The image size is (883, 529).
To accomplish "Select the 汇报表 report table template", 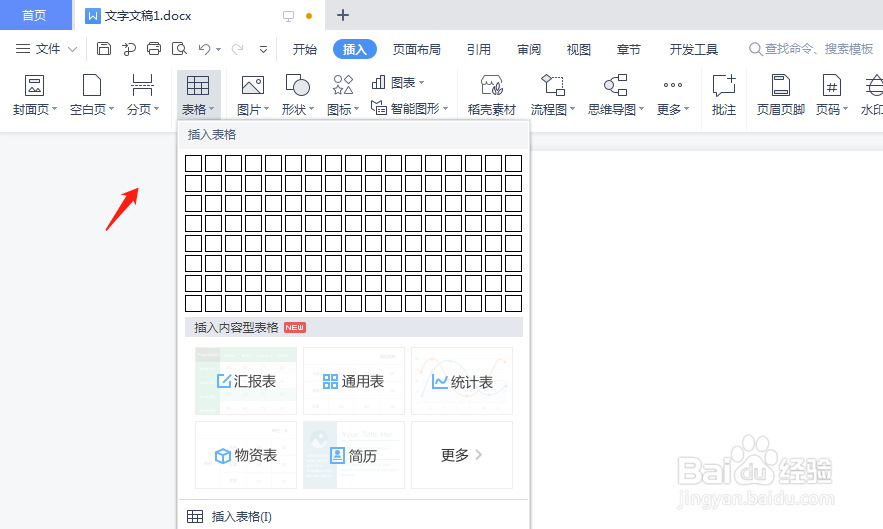I will click(246, 381).
